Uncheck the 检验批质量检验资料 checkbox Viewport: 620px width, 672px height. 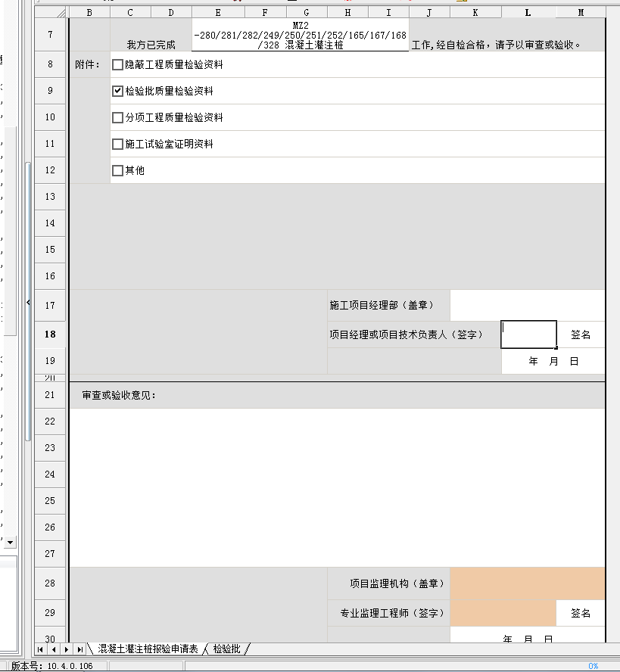coord(117,91)
